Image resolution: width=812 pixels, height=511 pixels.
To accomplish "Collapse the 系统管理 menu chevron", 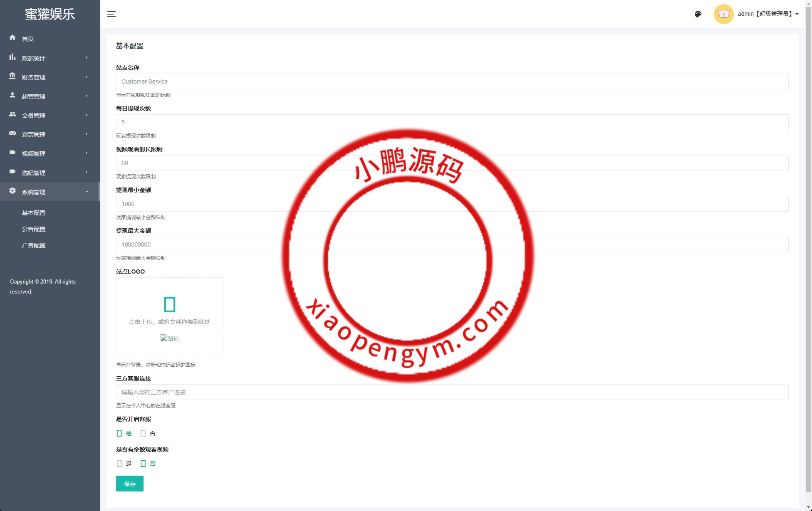I will click(87, 192).
